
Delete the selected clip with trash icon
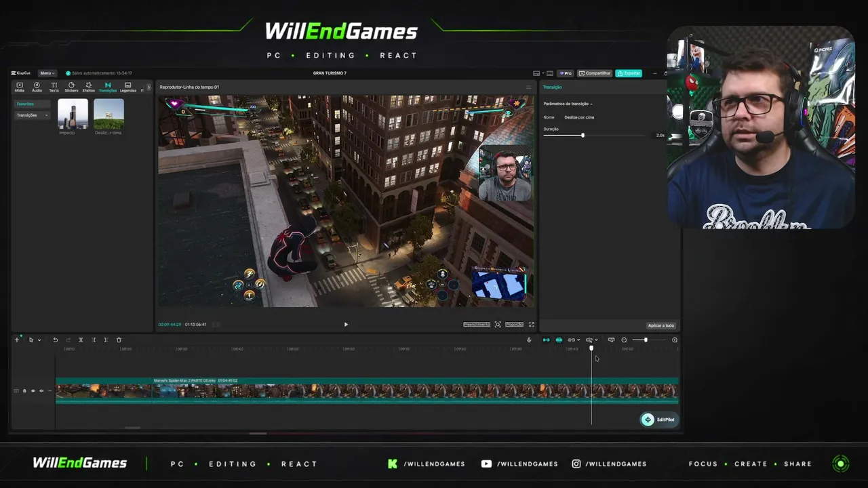(x=119, y=340)
